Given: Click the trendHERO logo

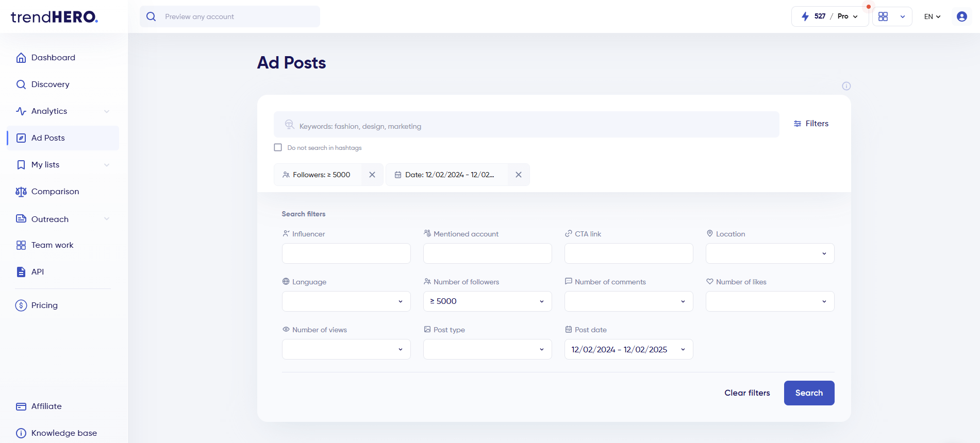Looking at the screenshot, I should (54, 17).
